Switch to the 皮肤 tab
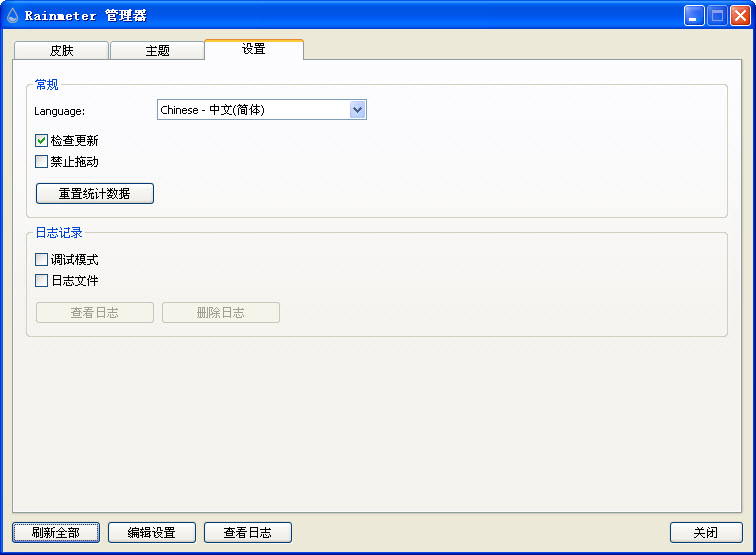This screenshot has width=756, height=555. point(61,51)
